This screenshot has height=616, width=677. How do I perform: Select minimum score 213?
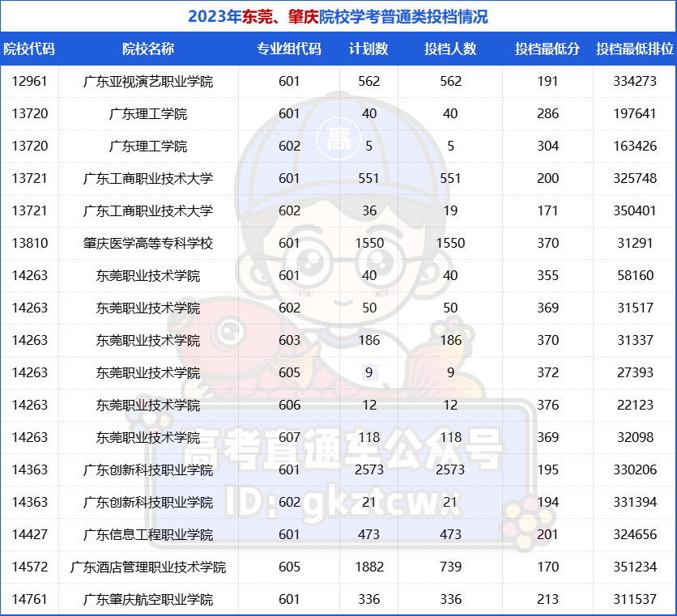pyautogui.click(x=547, y=599)
